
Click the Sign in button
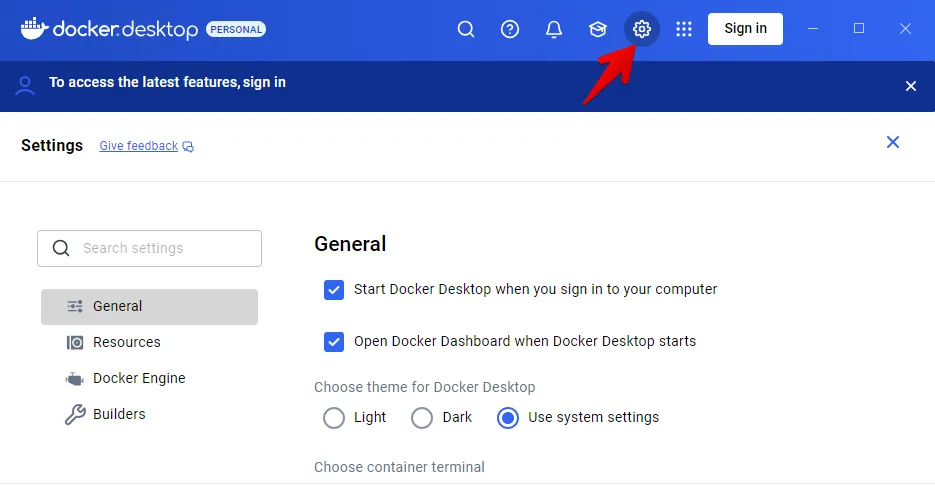[745, 29]
